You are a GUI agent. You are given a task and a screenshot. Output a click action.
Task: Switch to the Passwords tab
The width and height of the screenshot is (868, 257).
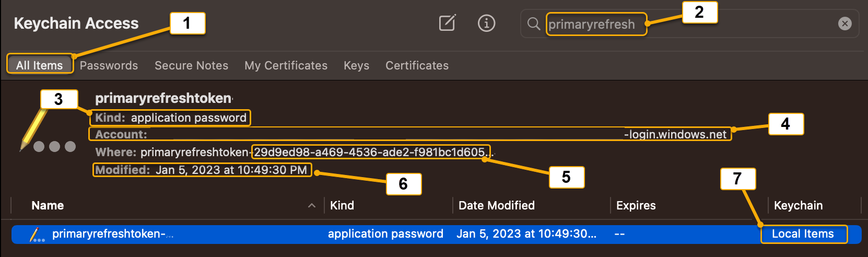tap(109, 65)
